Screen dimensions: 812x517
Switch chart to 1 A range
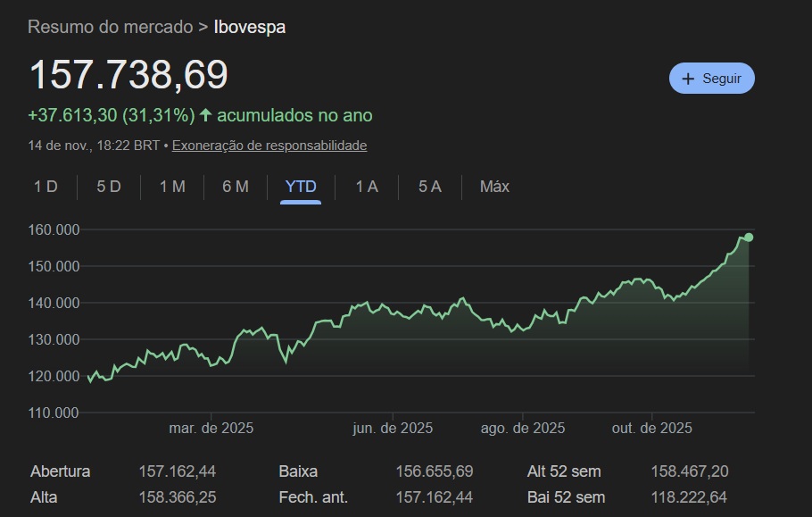(x=367, y=187)
